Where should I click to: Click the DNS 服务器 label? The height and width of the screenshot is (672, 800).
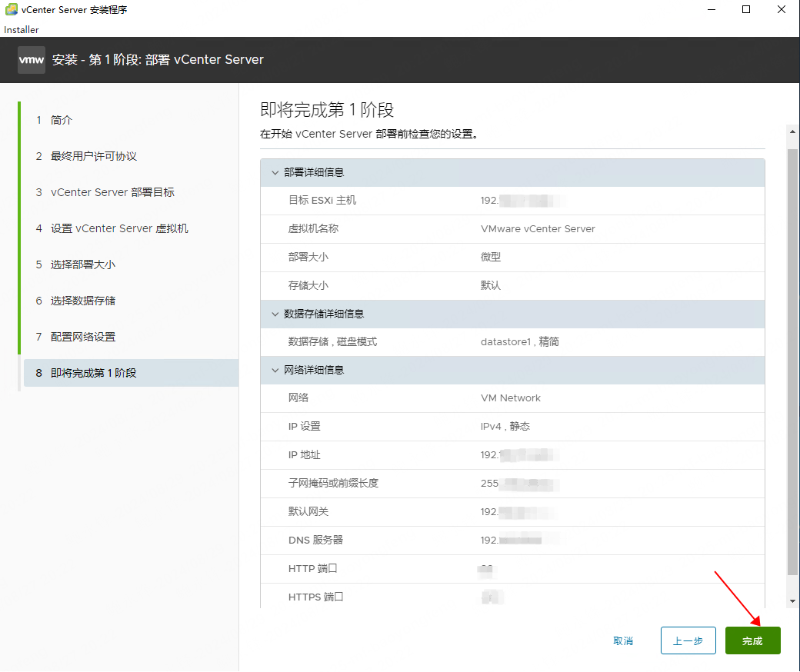315,540
